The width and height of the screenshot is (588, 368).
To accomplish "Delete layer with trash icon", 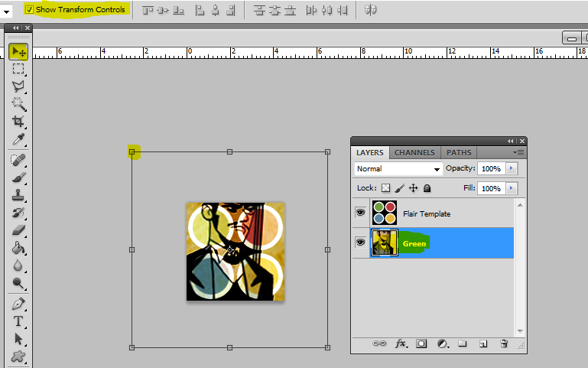I will (505, 344).
